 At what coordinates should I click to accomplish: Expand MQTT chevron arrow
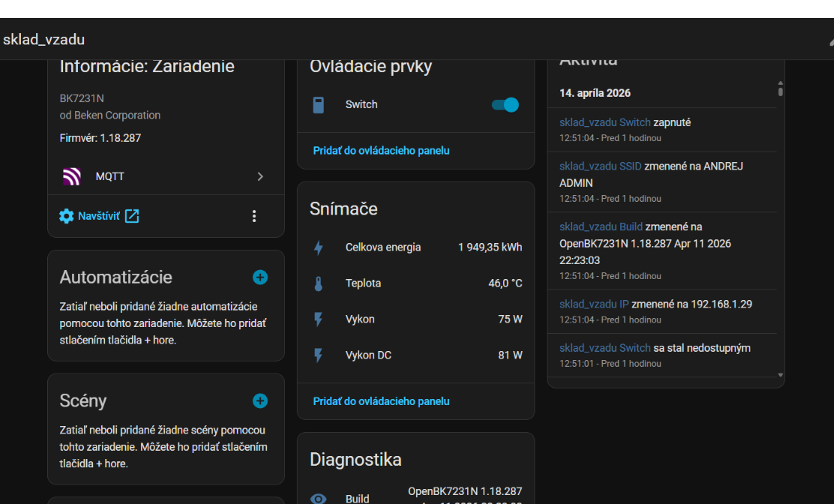click(260, 176)
